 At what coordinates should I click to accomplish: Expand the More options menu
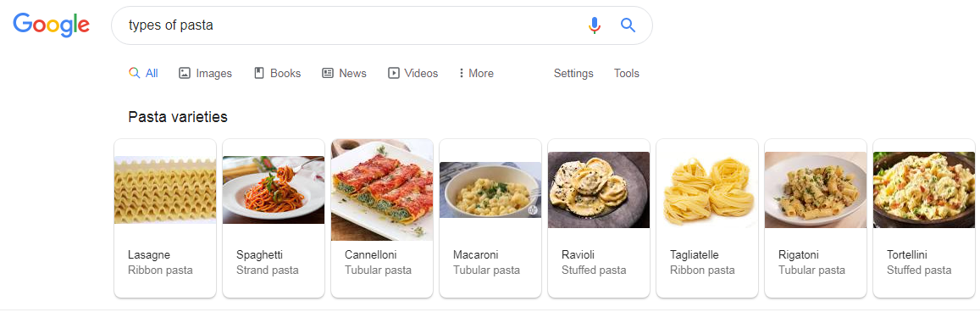pyautogui.click(x=476, y=73)
